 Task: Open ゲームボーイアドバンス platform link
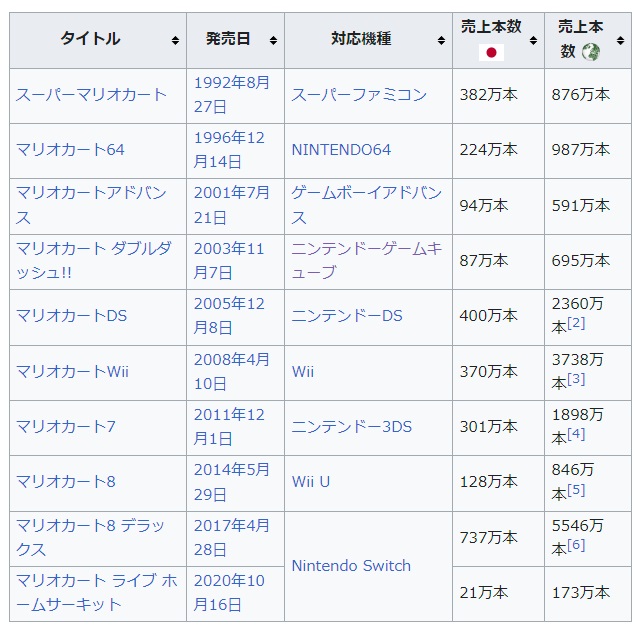coord(367,205)
